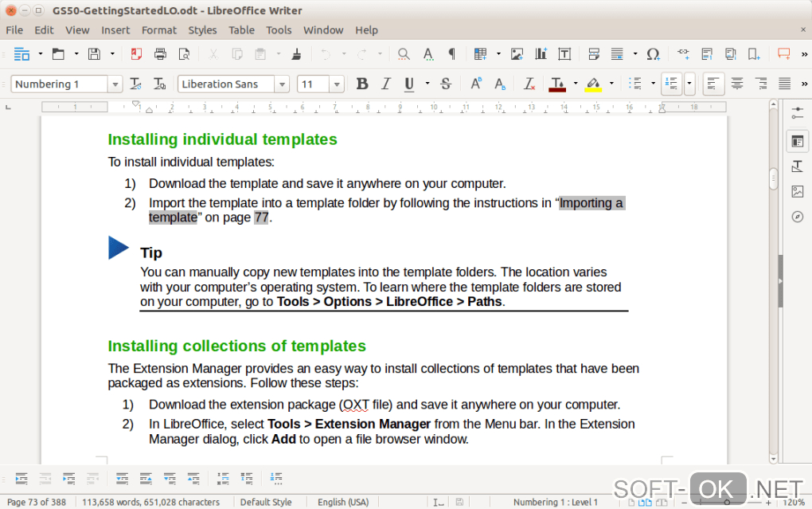The height and width of the screenshot is (509, 812).
Task: Open the font size 11 dropdown
Action: tap(337, 84)
